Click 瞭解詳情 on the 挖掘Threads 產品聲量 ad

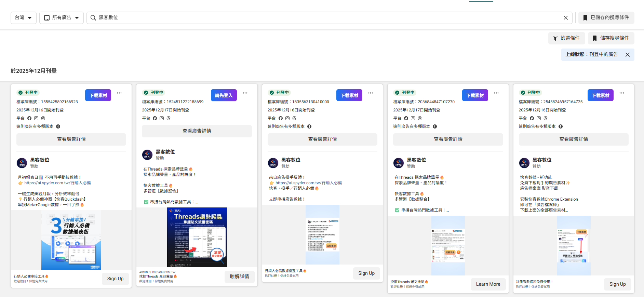coord(240,277)
